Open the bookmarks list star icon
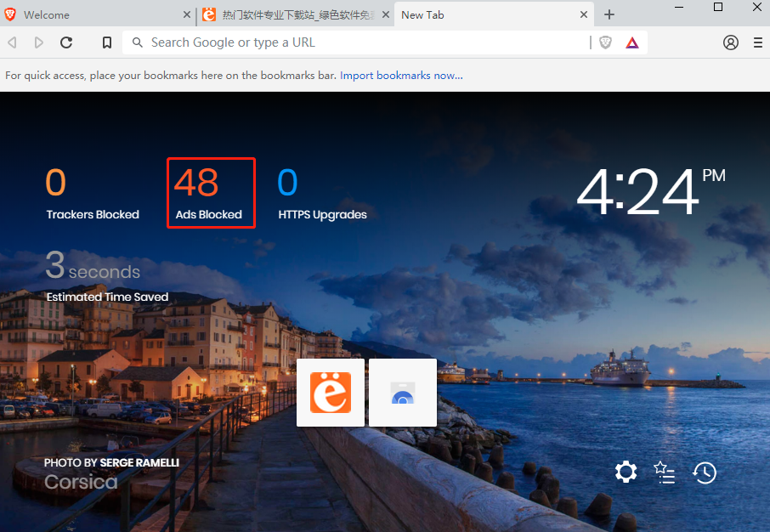The height and width of the screenshot is (532, 770). point(665,472)
